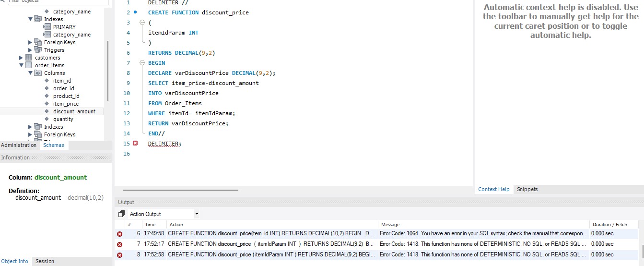
Task: Click the diamond icon beside product_id
Action: (47, 96)
